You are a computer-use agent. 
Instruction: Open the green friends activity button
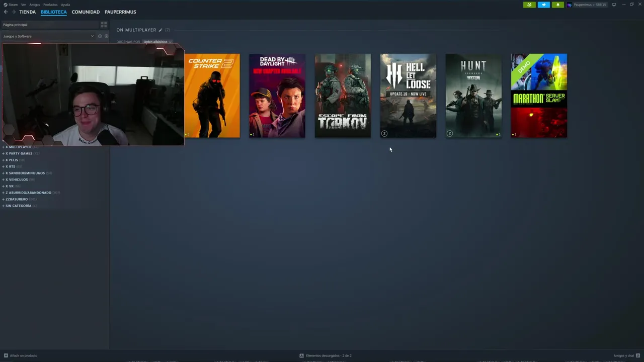point(529,5)
